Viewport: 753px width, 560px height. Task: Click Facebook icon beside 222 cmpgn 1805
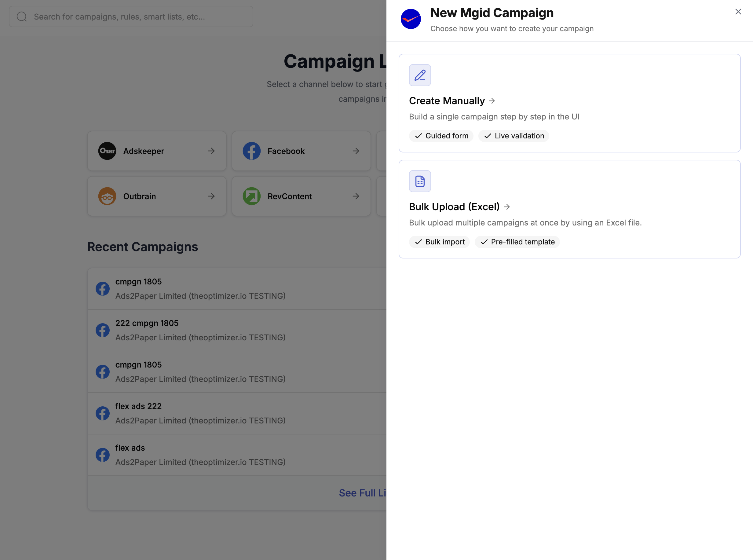tap(102, 331)
